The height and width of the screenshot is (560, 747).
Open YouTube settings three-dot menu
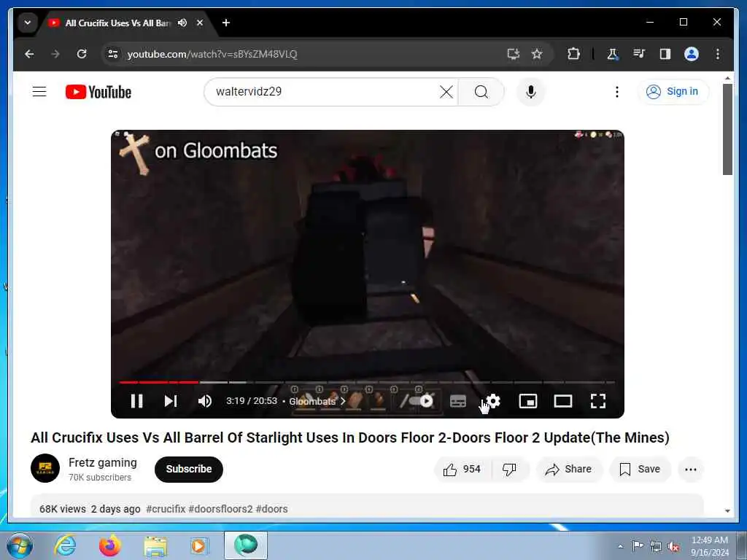[617, 91]
